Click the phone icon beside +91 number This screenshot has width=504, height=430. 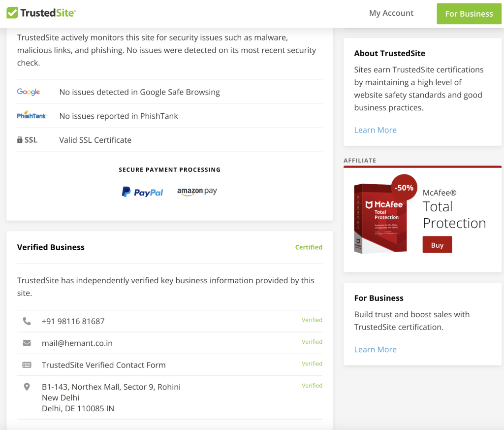point(27,321)
